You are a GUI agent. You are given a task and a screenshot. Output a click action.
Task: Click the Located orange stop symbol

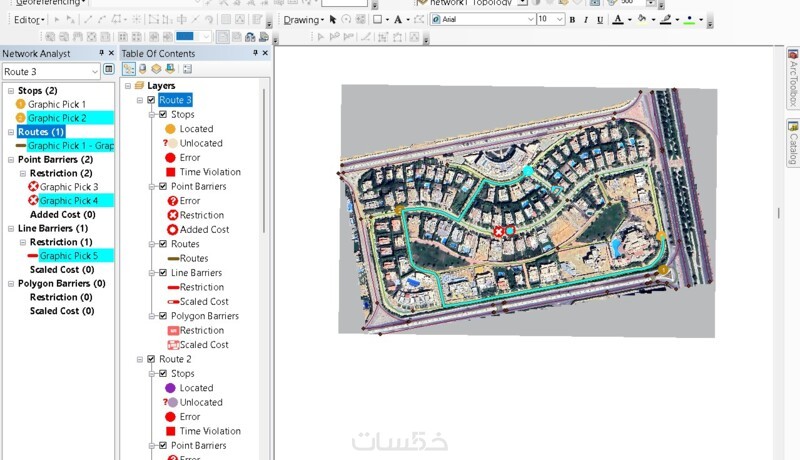(x=170, y=129)
